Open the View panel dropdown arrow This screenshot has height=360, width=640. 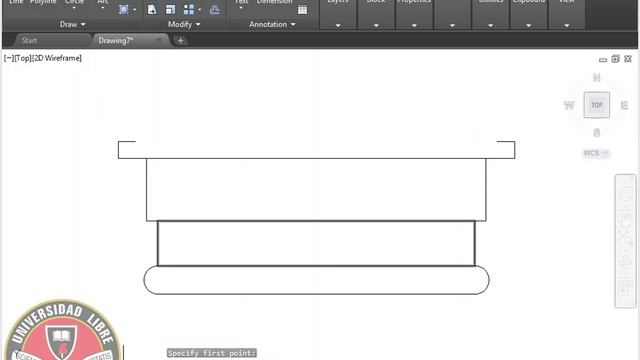[567, 25]
